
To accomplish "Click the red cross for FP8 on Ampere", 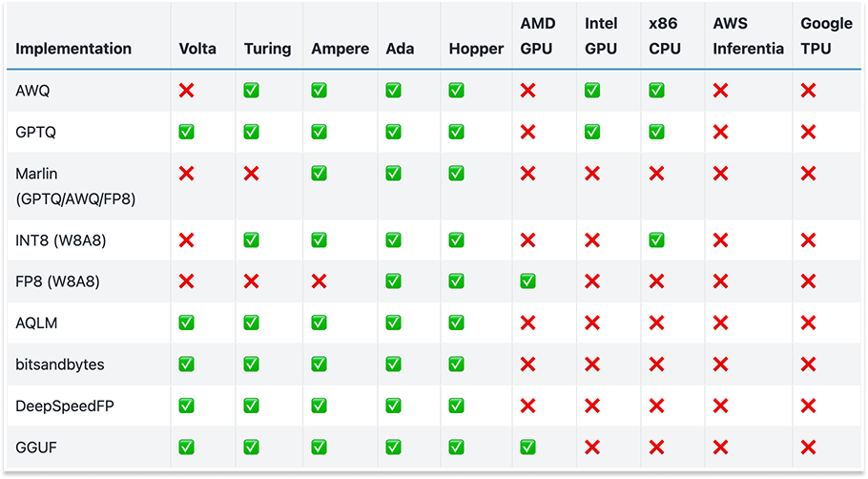I will [x=319, y=281].
